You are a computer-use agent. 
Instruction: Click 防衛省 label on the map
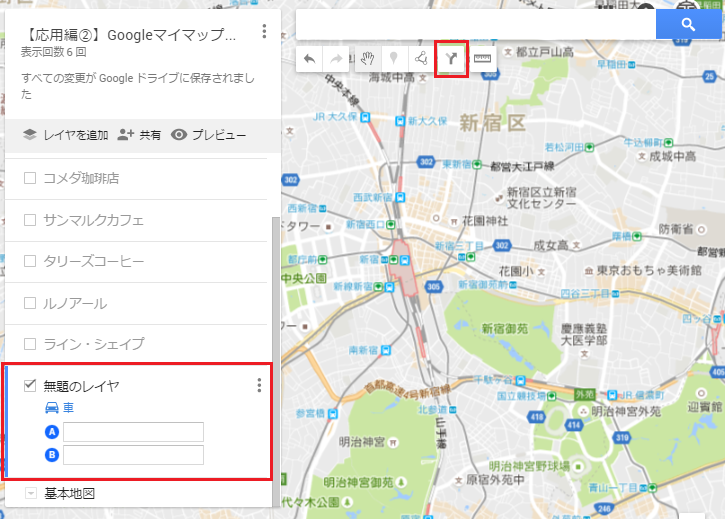tap(676, 229)
